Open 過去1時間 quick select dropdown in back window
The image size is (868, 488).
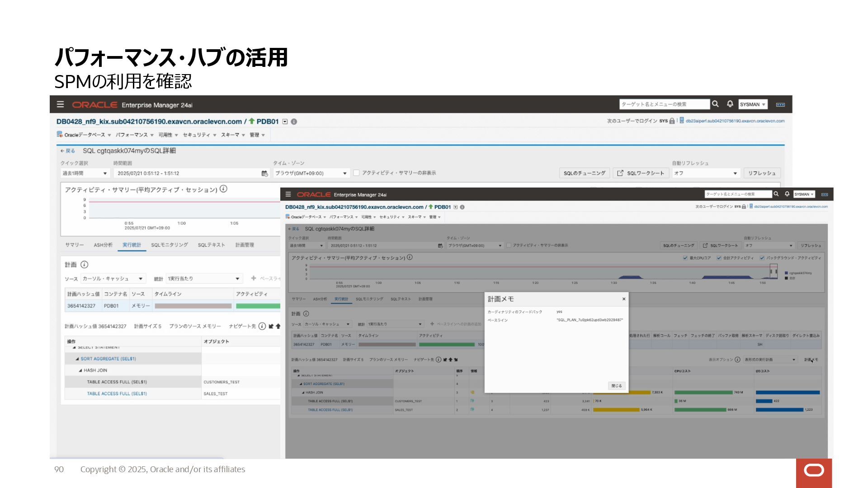pos(85,174)
